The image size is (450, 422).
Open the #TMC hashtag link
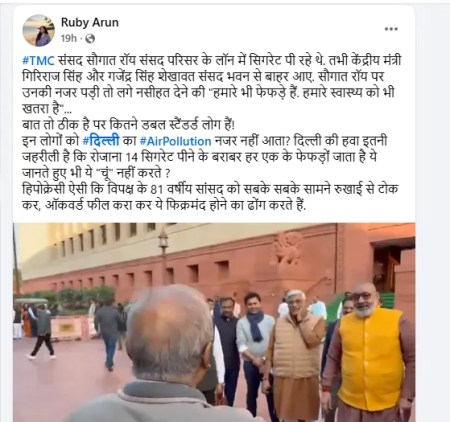tap(38, 61)
